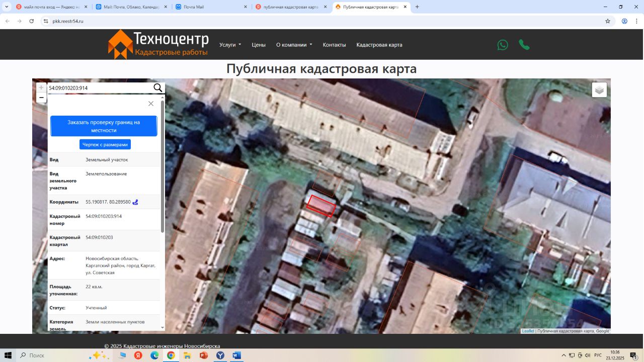Go back in browser history

click(x=8, y=21)
